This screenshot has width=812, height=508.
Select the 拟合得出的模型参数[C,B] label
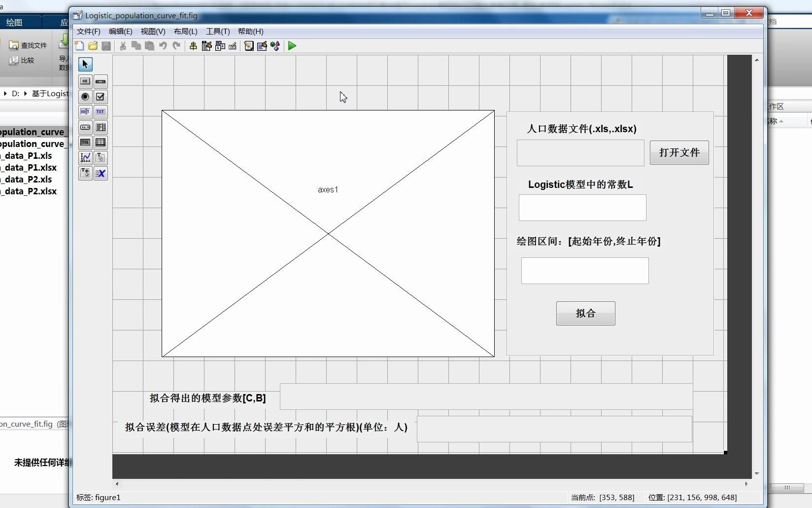click(x=208, y=398)
